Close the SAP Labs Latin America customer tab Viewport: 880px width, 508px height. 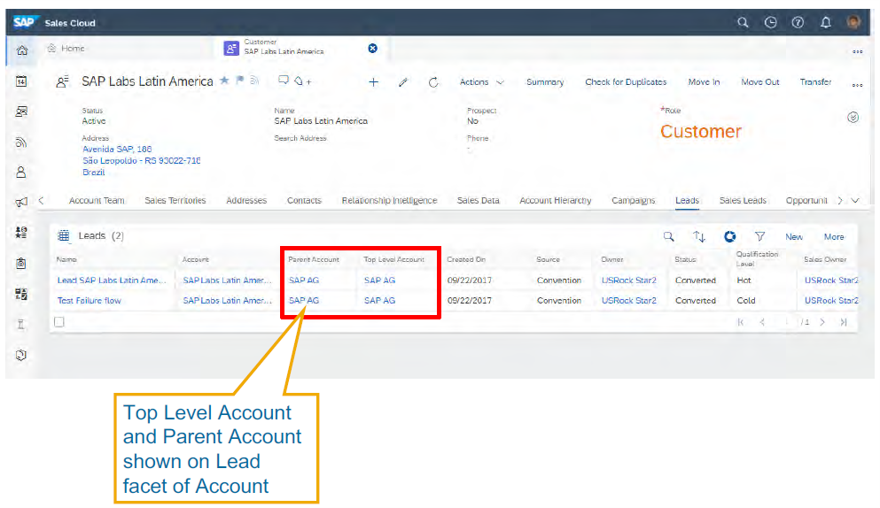pyautogui.click(x=373, y=48)
